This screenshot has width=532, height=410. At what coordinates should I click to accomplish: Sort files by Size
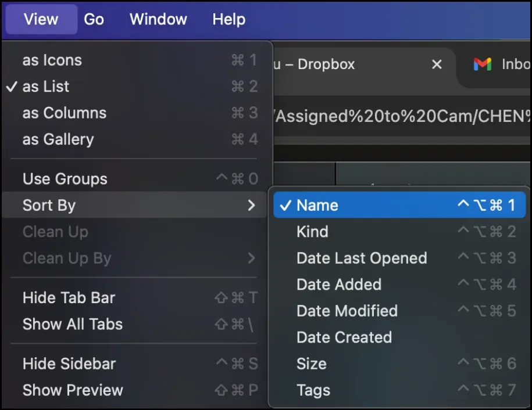pos(312,364)
